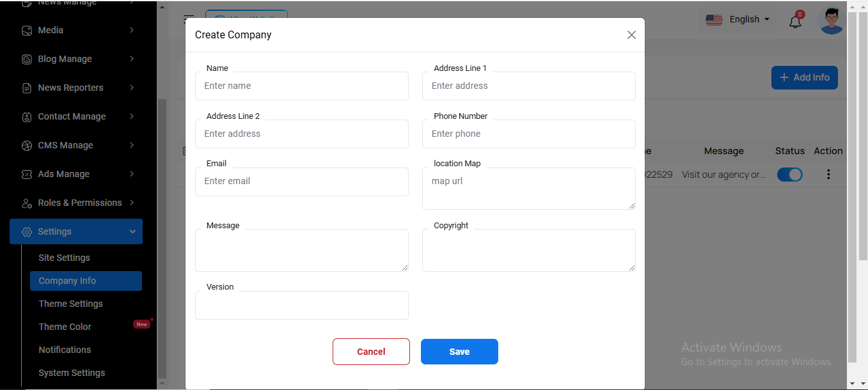Click the Enter name input field
The height and width of the screenshot is (390, 868).
[301, 86]
